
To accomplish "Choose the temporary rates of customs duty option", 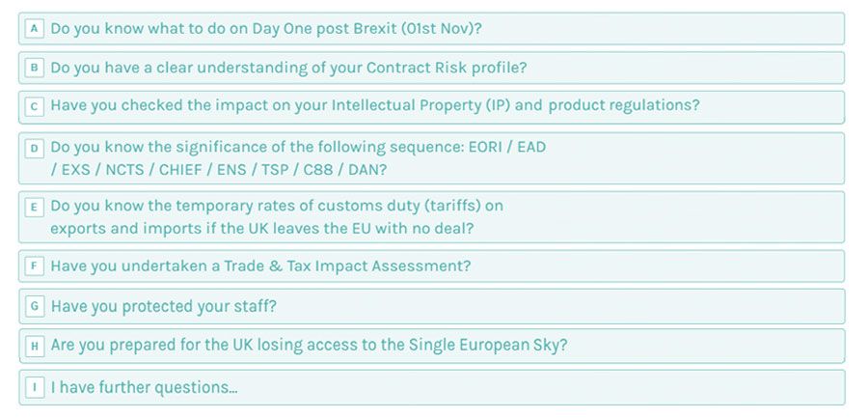I will tap(277, 207).
